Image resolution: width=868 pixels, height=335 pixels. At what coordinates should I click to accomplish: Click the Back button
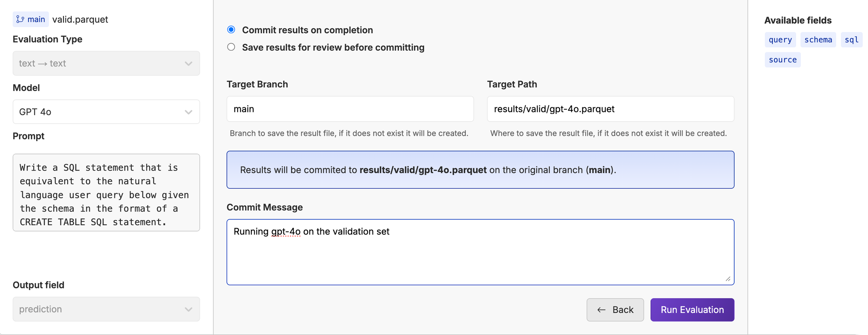pos(615,310)
